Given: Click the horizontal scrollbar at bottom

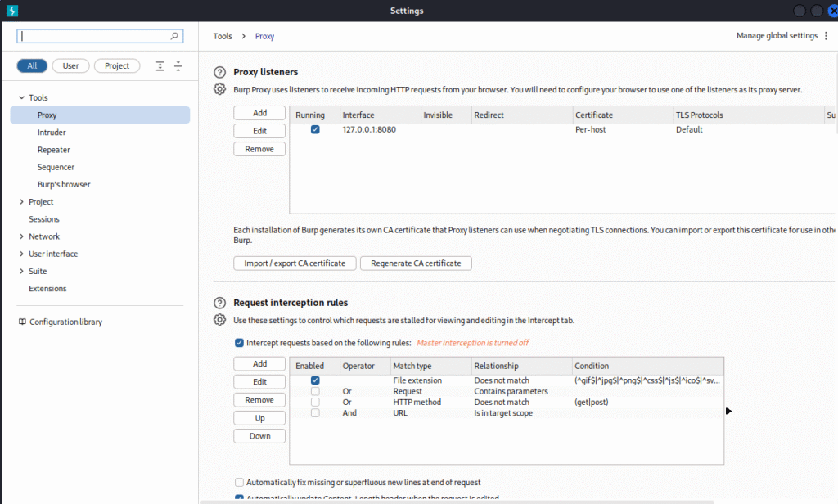Looking at the screenshot, I should (x=457, y=502).
